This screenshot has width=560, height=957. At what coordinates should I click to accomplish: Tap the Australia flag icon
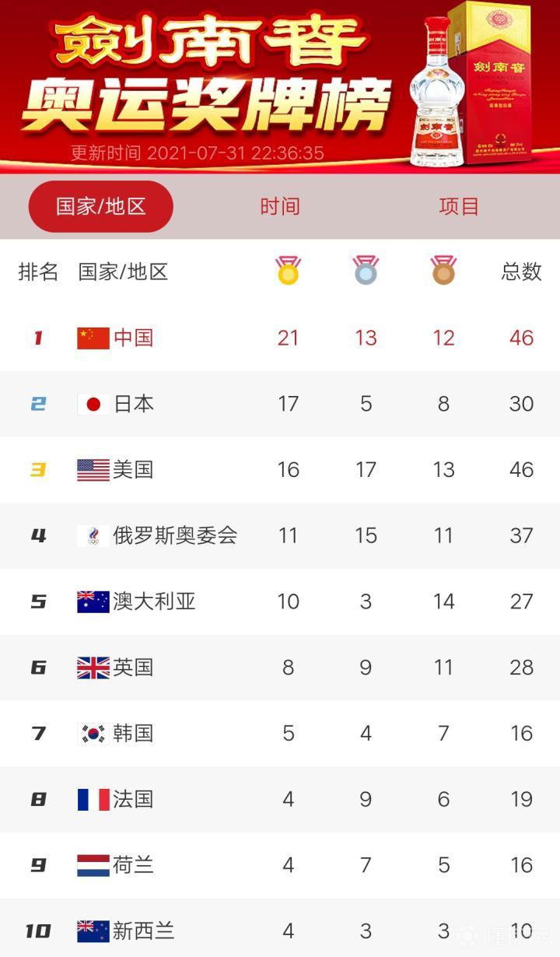point(93,601)
